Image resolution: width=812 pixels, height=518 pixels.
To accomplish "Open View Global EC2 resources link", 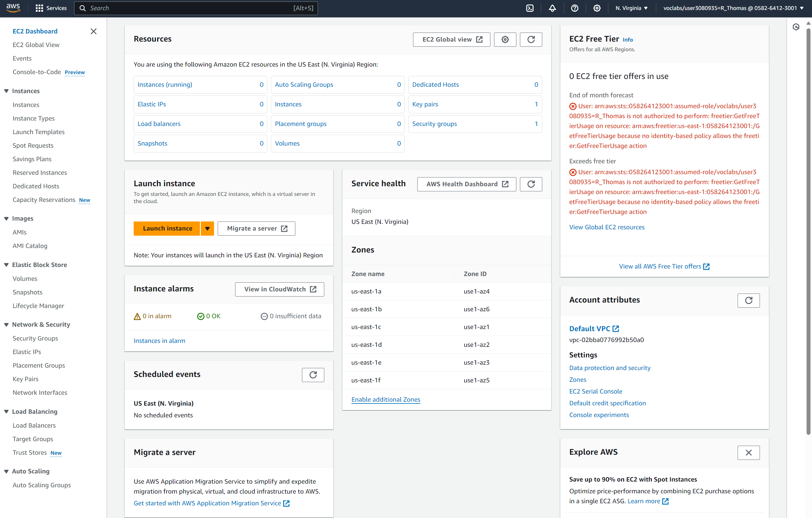I will pyautogui.click(x=607, y=227).
